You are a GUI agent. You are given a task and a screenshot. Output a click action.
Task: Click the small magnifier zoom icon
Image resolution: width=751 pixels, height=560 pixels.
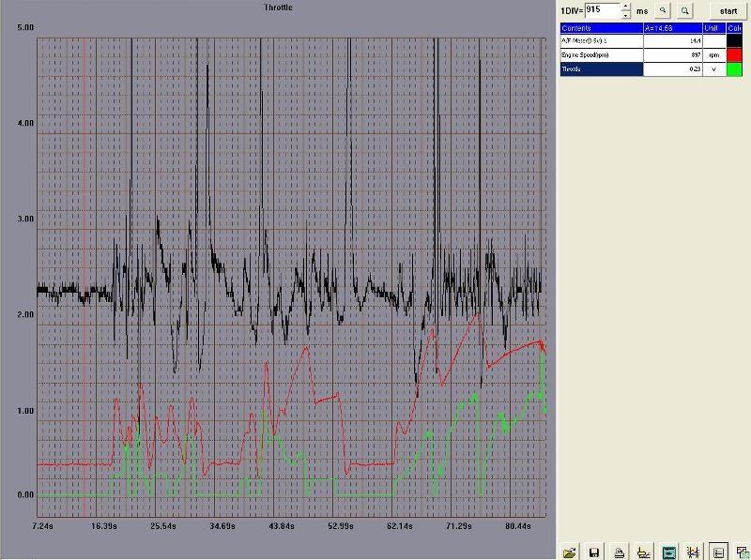pos(663,10)
